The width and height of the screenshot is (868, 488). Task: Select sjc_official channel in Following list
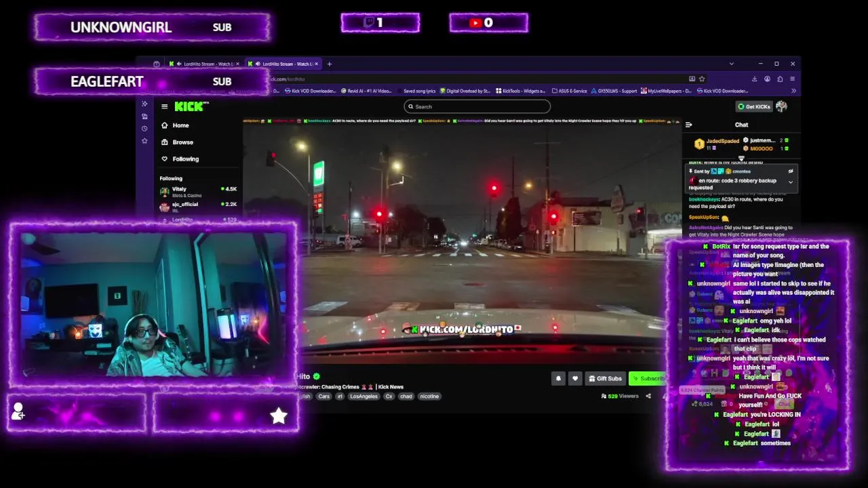click(x=198, y=206)
